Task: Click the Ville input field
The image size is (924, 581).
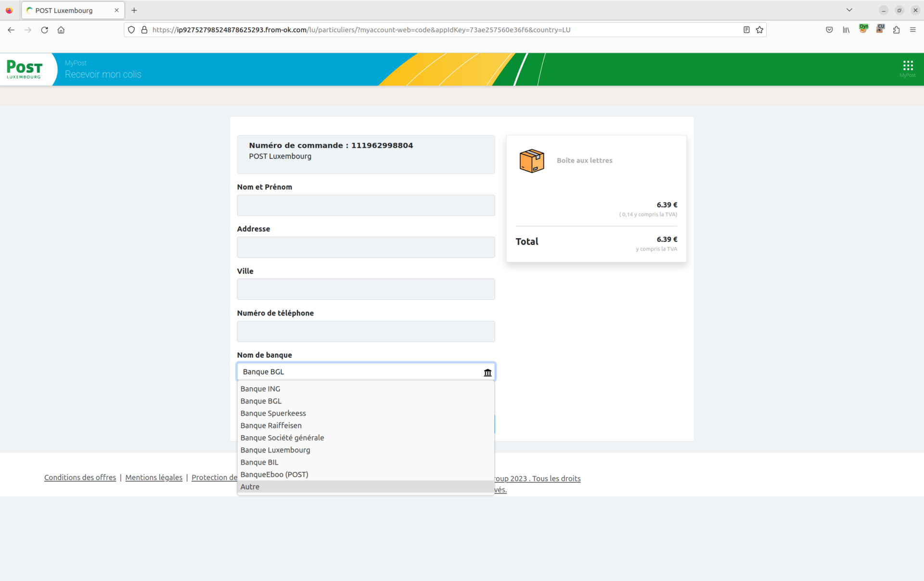Action: 366,289
